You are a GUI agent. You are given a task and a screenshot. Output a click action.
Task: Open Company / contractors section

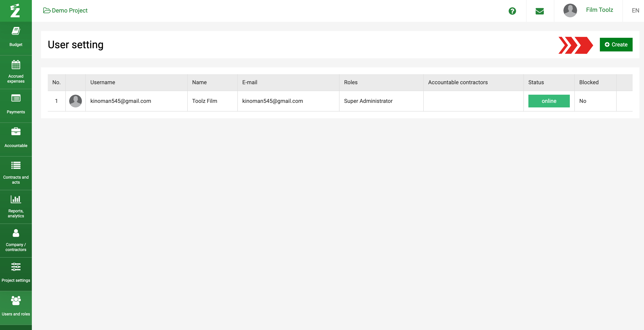(16, 241)
